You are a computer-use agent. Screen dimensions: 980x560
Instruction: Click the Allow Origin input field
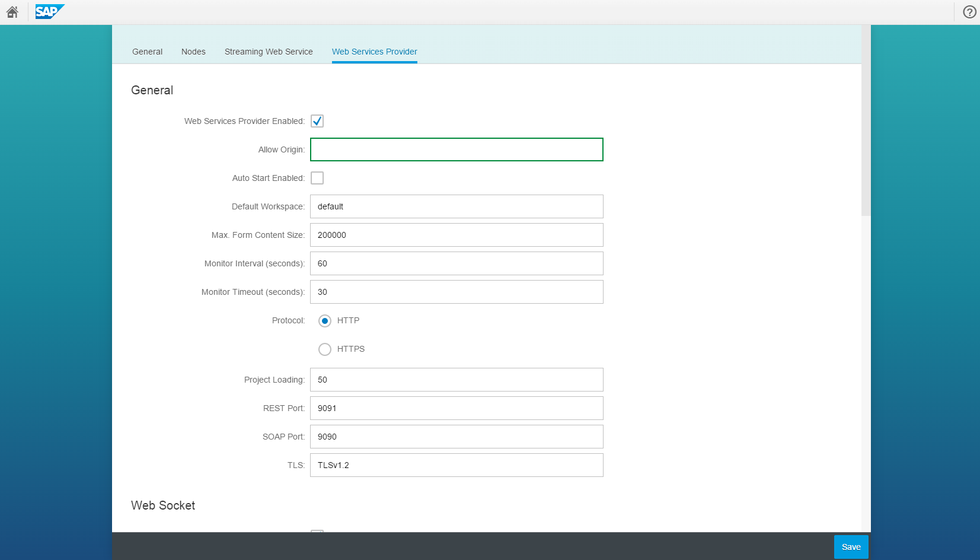[457, 149]
